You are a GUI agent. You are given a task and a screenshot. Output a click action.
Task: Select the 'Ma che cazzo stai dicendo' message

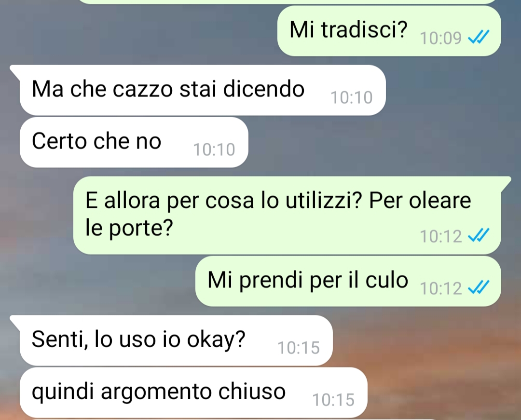click(x=203, y=90)
